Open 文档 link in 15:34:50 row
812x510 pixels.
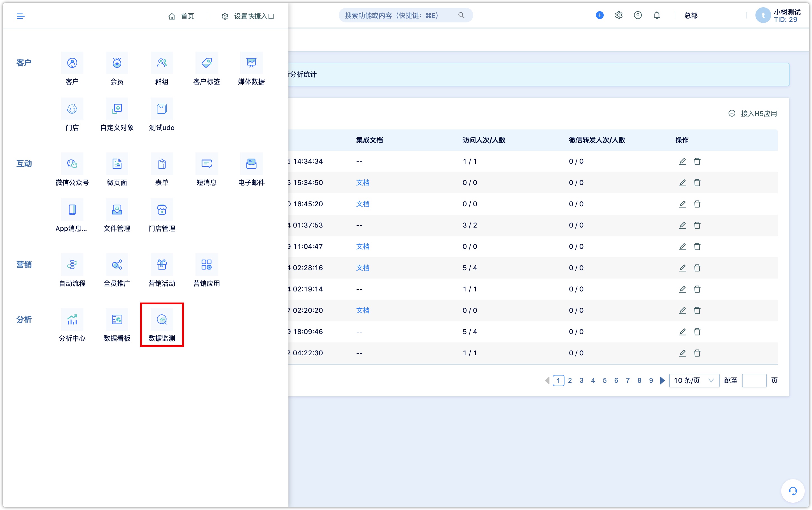363,182
